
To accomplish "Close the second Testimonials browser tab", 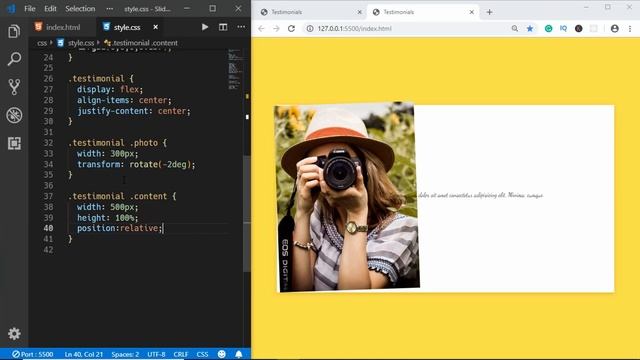I will 471,12.
